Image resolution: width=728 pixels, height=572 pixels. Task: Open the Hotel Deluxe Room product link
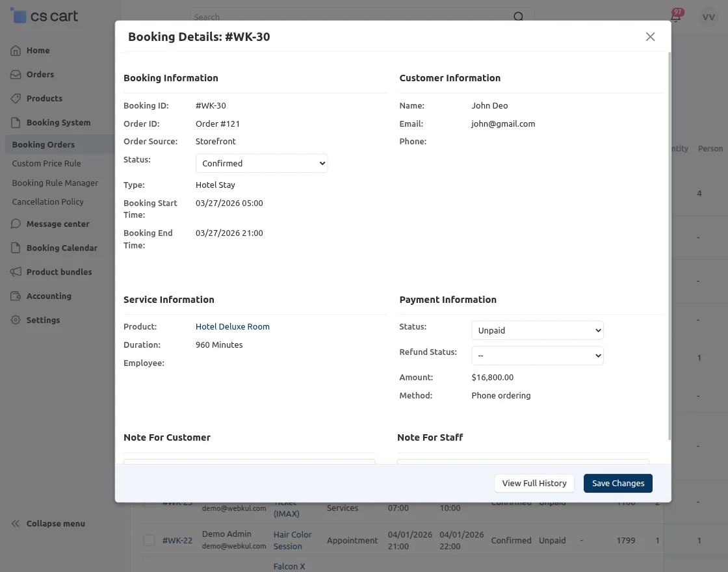pos(232,326)
